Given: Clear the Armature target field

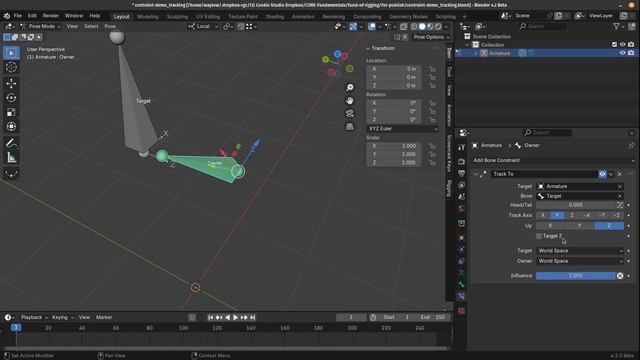Looking at the screenshot, I should [620, 187].
